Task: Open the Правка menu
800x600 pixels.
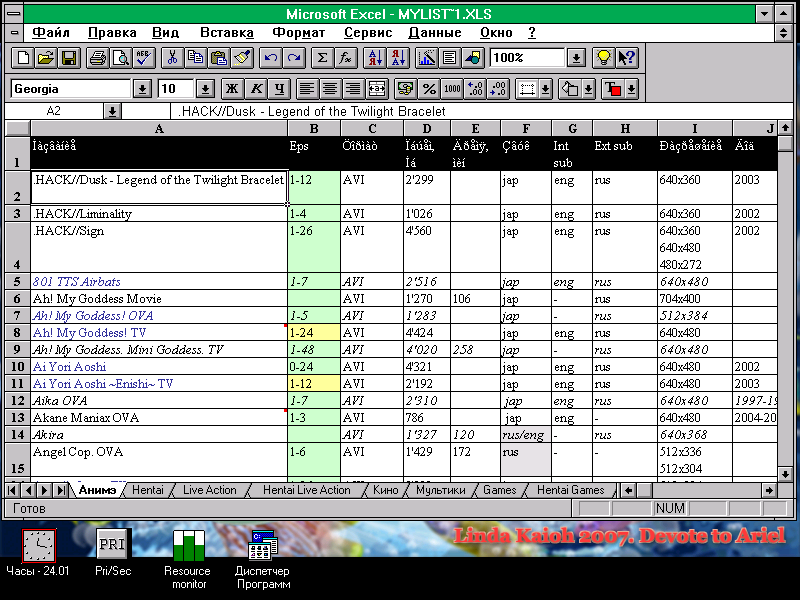Action: pos(112,33)
